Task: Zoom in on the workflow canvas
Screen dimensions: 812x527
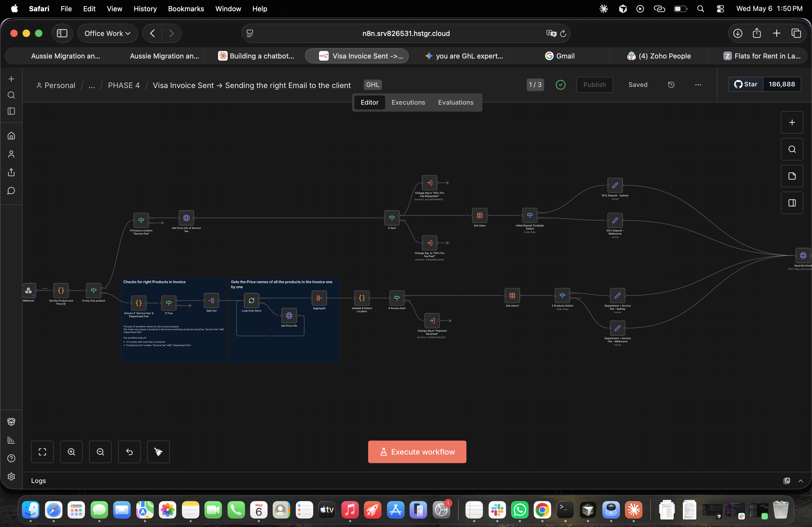Action: 71,452
